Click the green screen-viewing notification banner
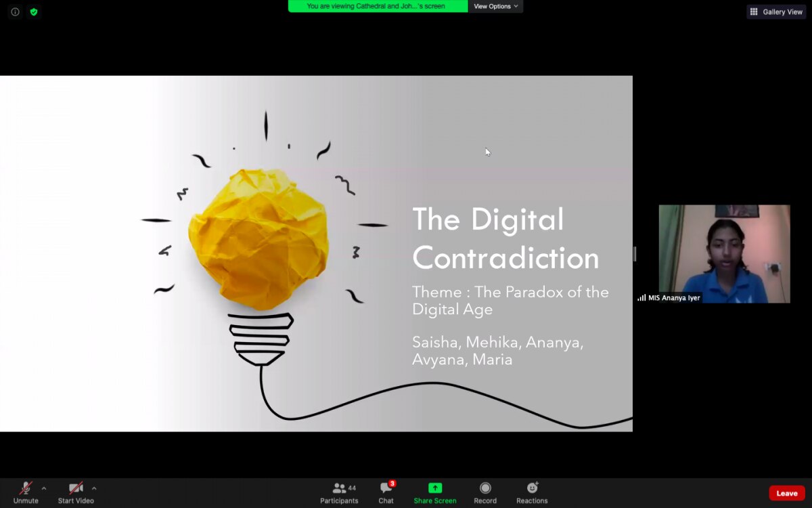 378,6
